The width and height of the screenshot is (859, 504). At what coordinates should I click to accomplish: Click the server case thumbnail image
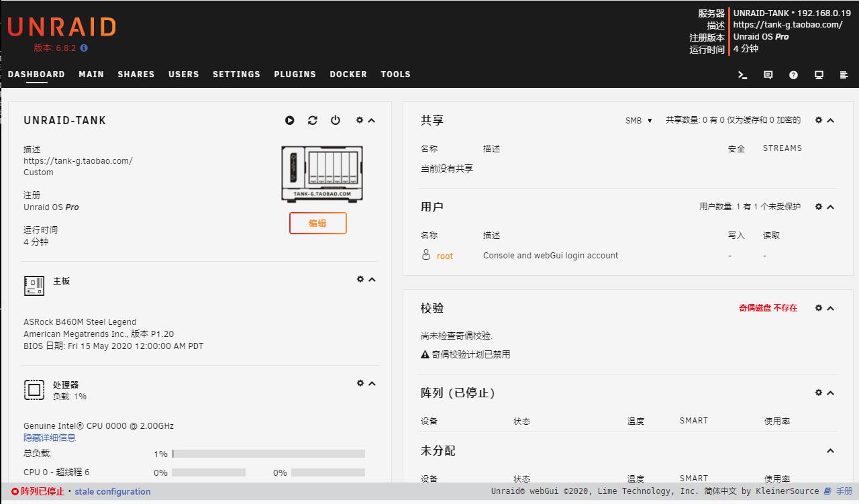point(322,174)
